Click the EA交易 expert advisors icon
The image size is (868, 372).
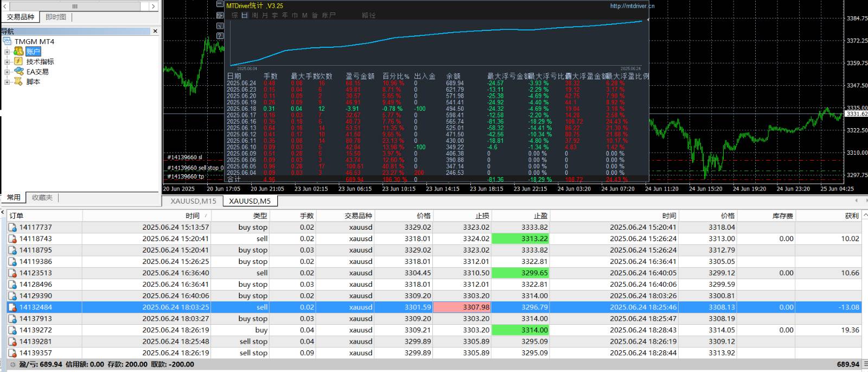(x=18, y=71)
